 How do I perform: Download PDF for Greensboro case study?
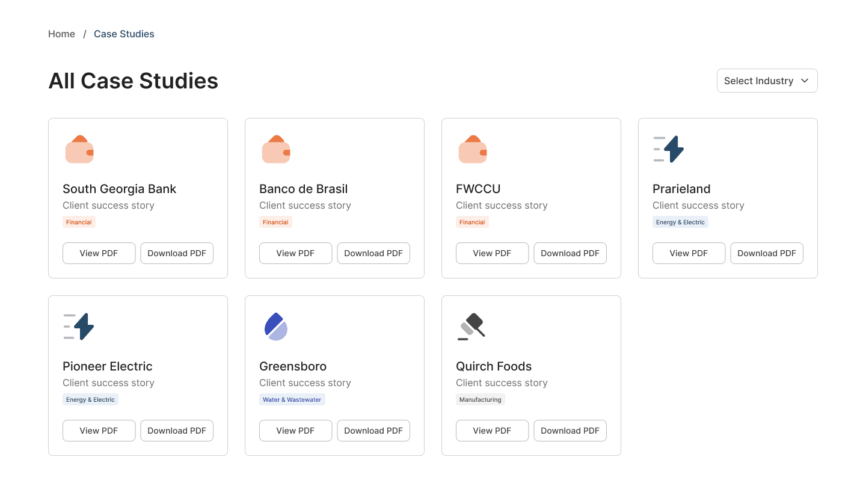[373, 431]
